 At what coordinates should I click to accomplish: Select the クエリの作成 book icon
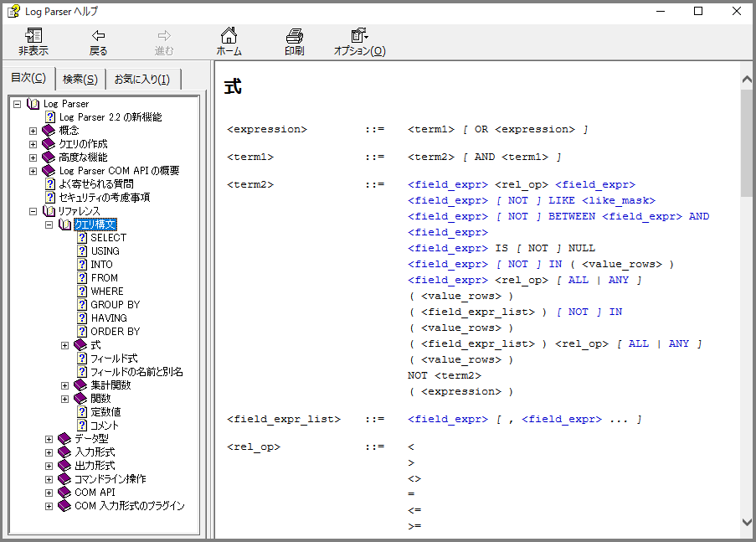49,144
